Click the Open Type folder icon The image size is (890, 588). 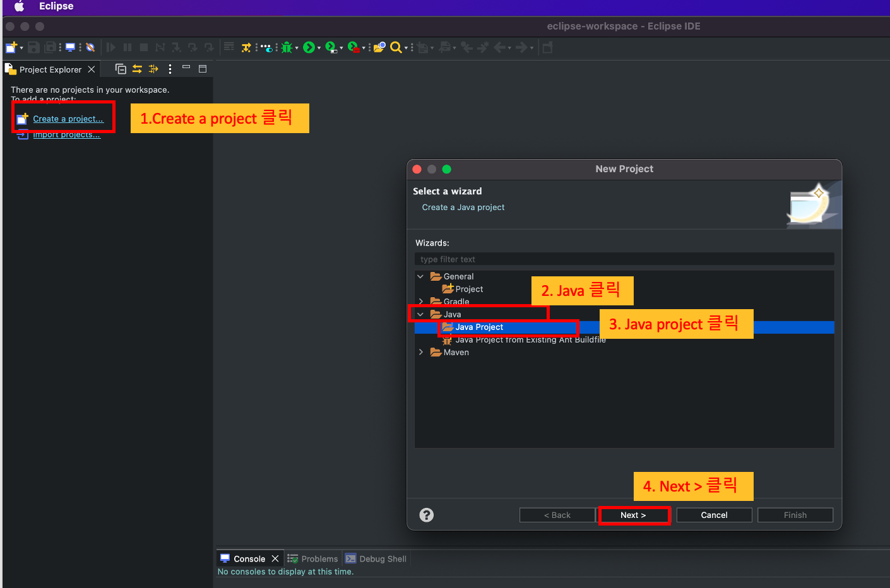pos(379,47)
